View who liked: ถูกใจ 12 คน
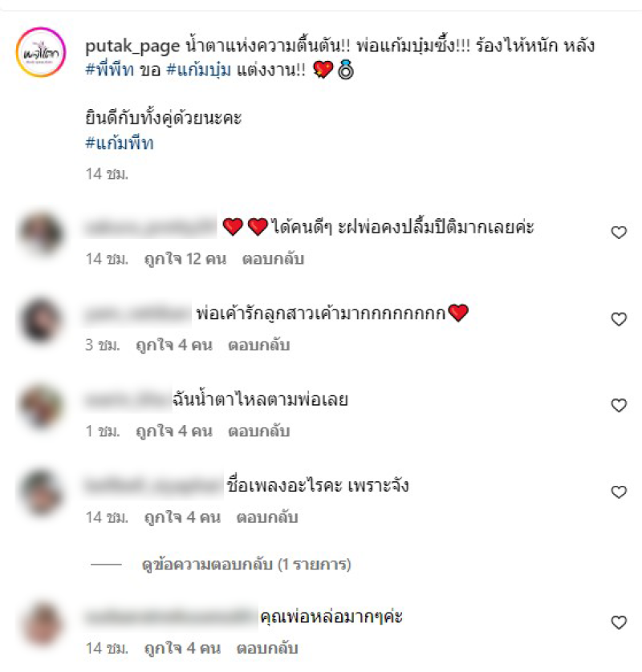This screenshot has height=672, width=642. click(185, 259)
